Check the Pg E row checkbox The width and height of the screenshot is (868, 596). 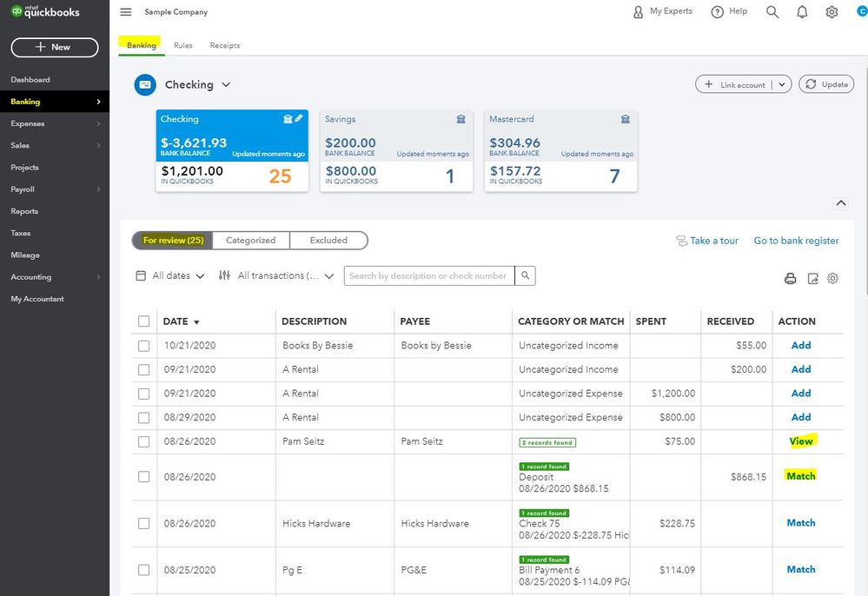144,569
